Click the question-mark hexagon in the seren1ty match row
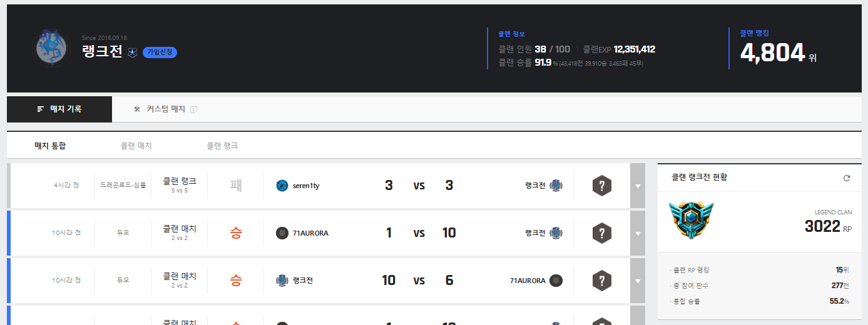The width and height of the screenshot is (868, 325). click(601, 186)
